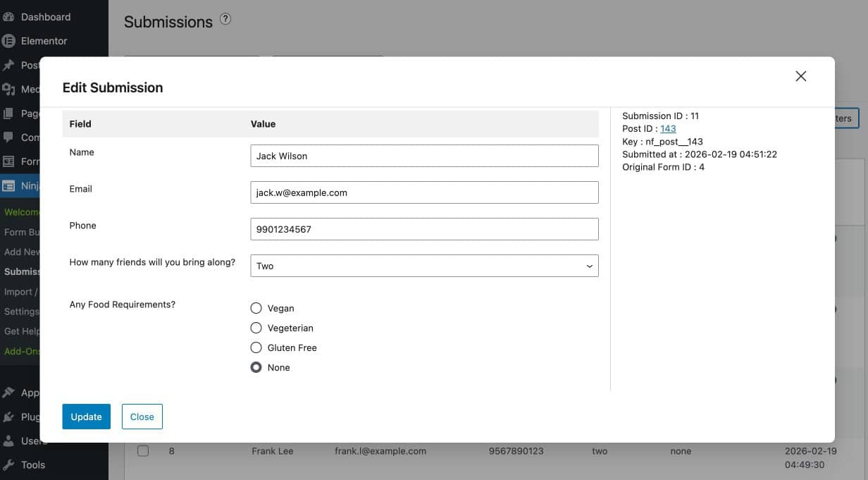This screenshot has width=868, height=480.
Task: Click the Field column header
Action: (80, 124)
